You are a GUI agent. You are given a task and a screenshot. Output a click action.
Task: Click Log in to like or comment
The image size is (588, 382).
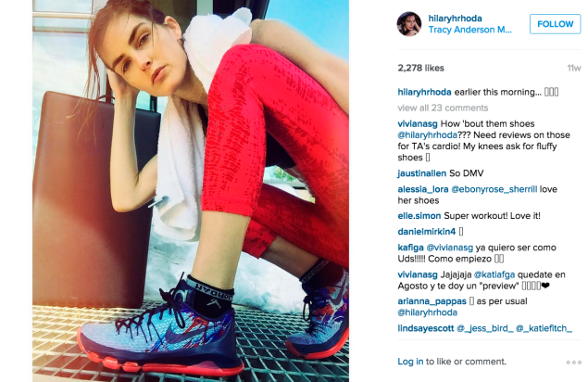tap(410, 362)
